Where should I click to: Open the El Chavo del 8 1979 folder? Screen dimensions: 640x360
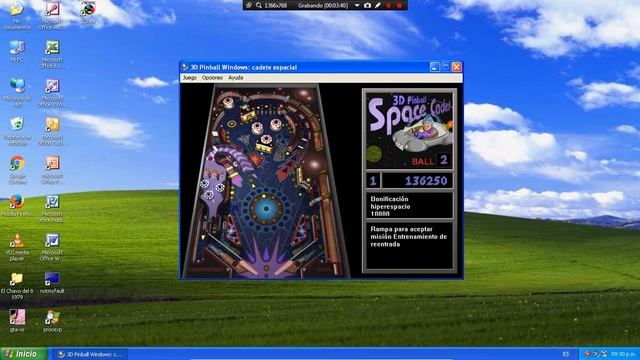point(17,286)
